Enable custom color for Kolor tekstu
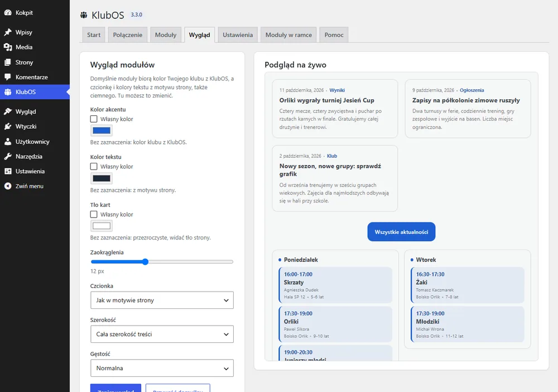The height and width of the screenshot is (392, 558). (x=94, y=167)
